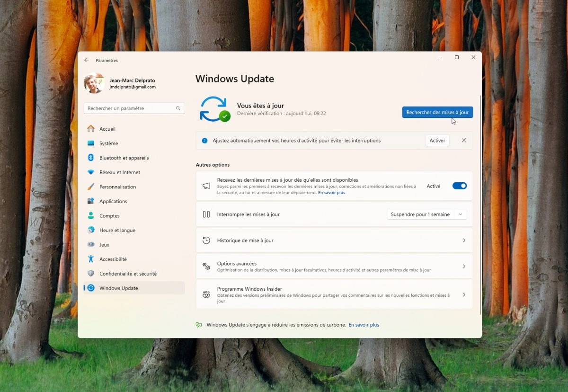Click the magnifier icon in search box
Viewport: 568px width, 392px height.
(178, 108)
